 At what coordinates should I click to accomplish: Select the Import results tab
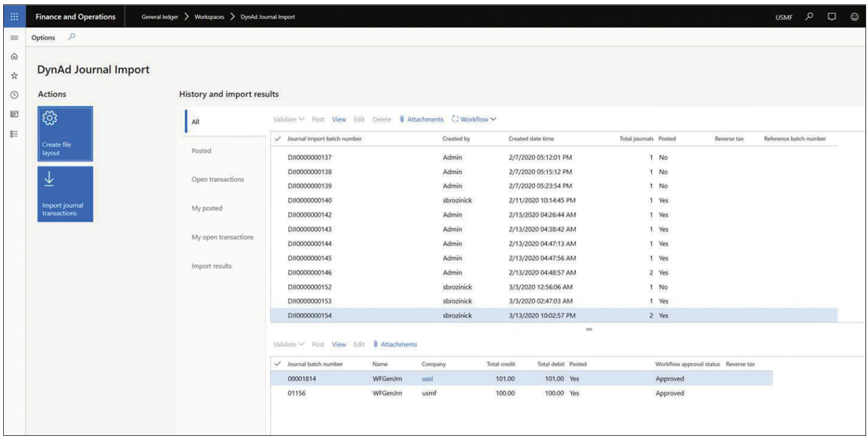(211, 266)
